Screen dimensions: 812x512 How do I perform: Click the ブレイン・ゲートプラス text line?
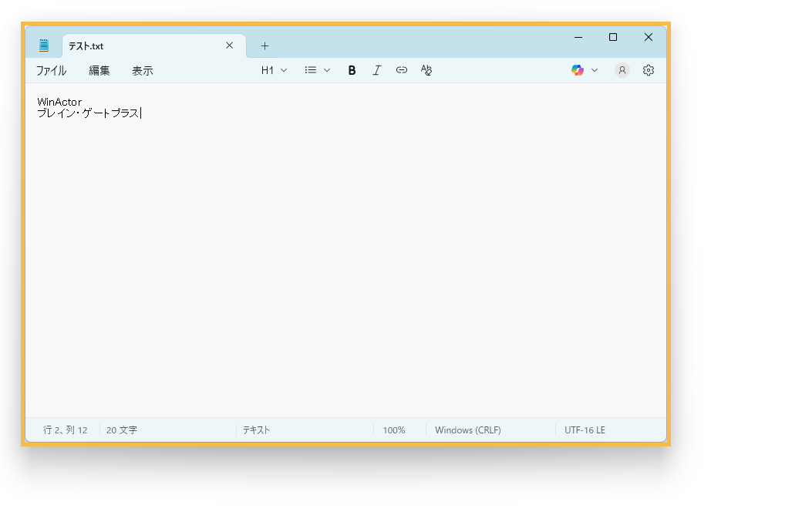(88, 113)
